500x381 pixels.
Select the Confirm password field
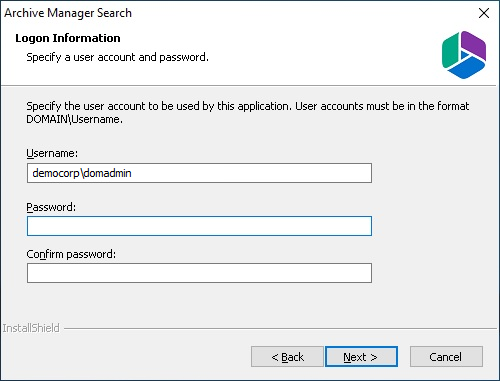[199, 273]
